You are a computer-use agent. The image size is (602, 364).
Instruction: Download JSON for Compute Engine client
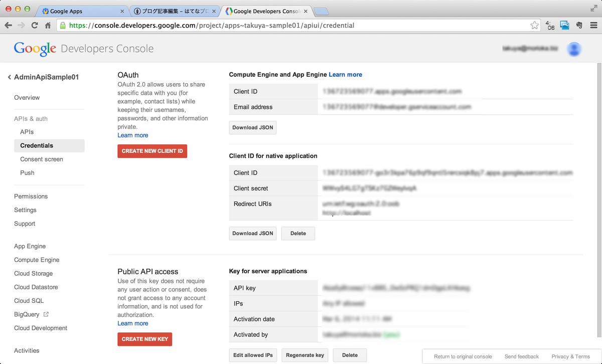click(x=253, y=127)
